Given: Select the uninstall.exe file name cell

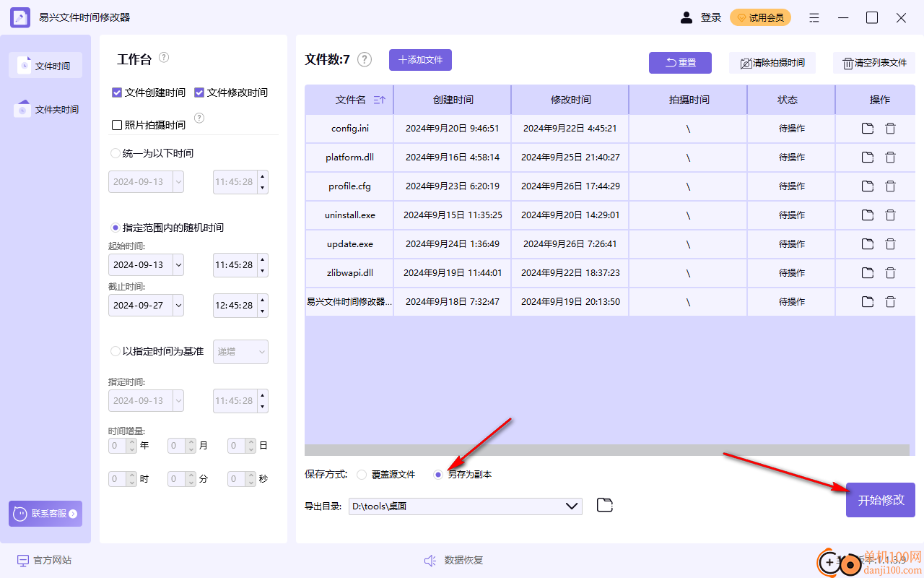Looking at the screenshot, I should [349, 215].
